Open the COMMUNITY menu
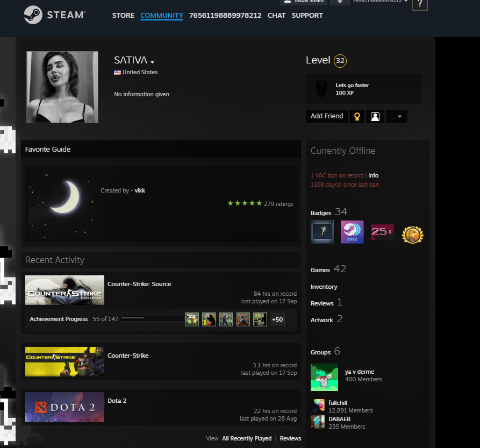Viewport: 480px width, 448px height. point(162,15)
